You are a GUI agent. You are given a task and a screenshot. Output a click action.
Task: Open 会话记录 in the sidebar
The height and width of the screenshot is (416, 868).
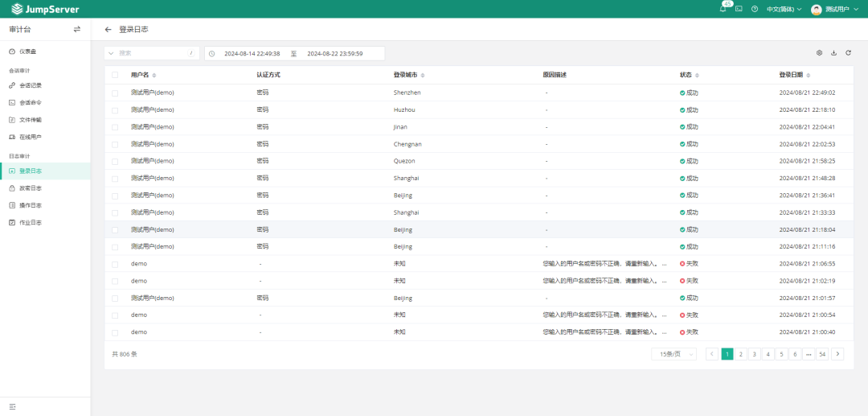tap(31, 85)
